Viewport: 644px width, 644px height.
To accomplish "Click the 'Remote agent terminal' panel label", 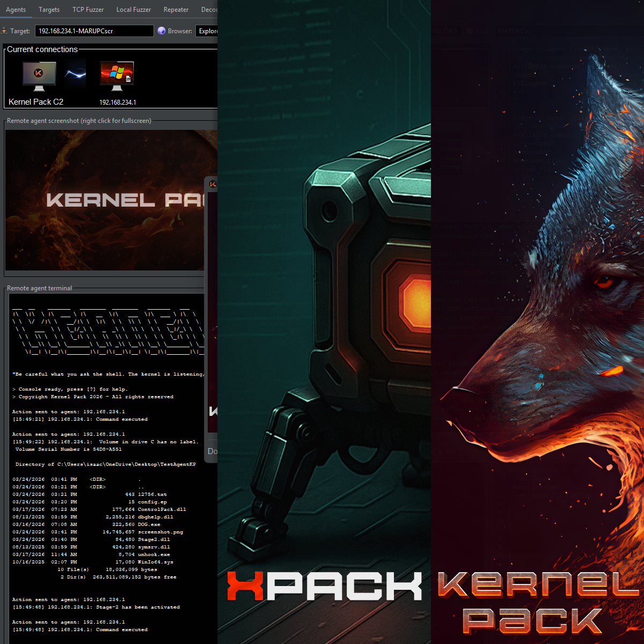I will 39,288.
